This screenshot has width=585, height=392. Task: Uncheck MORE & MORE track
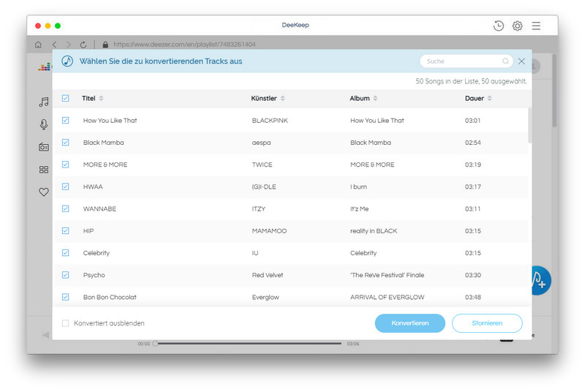(66, 165)
